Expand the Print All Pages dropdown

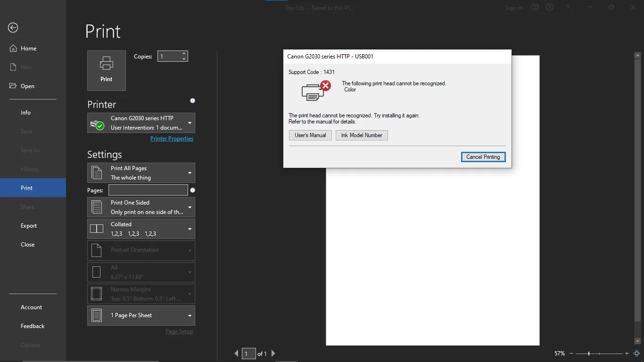pyautogui.click(x=141, y=173)
